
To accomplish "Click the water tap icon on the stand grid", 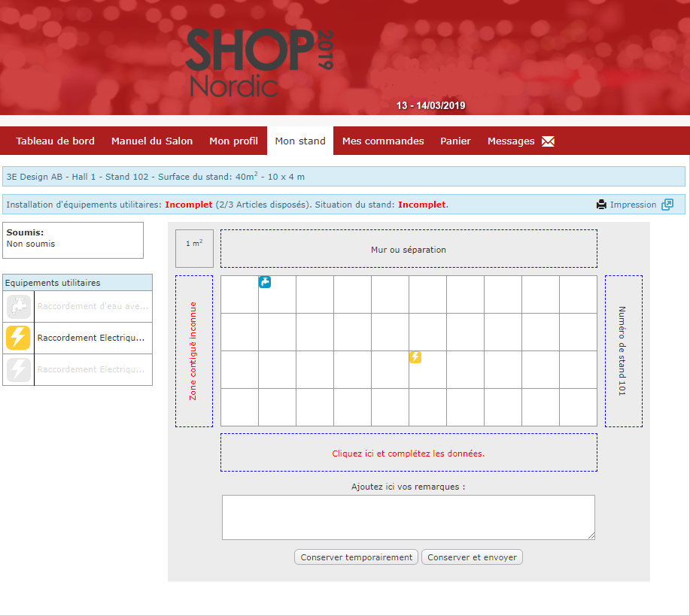I will (x=264, y=282).
